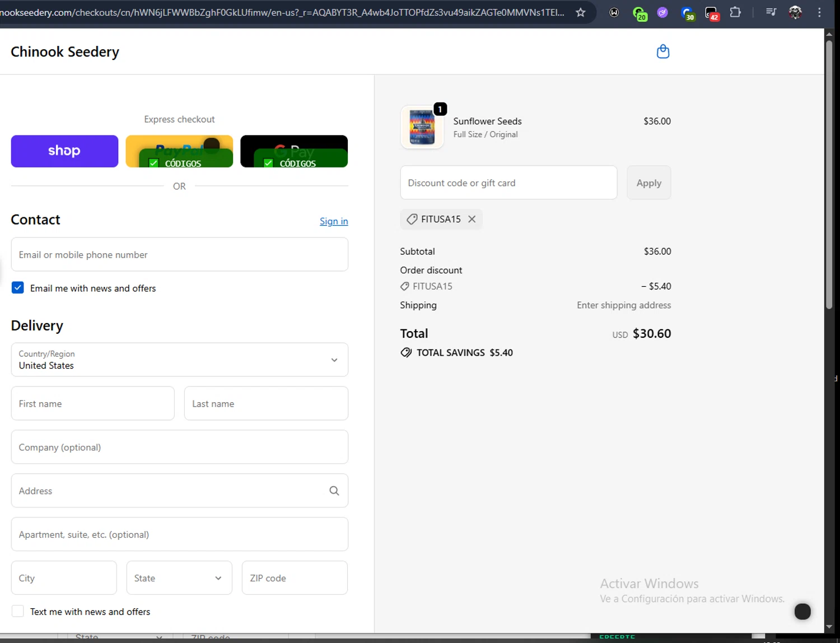Screen dimensions: 840x643
Task: Click the scrollbar up arrow
Action: [829, 34]
